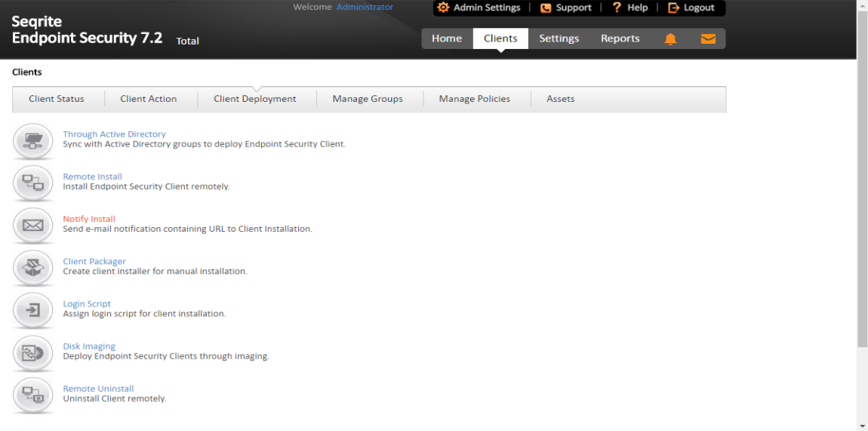Screen dimensions: 868x431
Task: Open the Remote Install link
Action: point(92,177)
